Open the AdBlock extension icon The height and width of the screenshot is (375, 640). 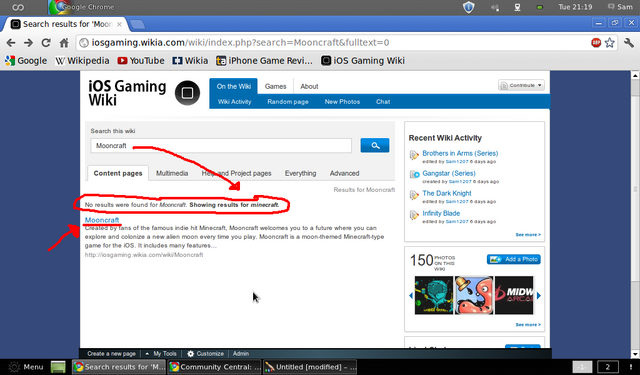[x=596, y=42]
